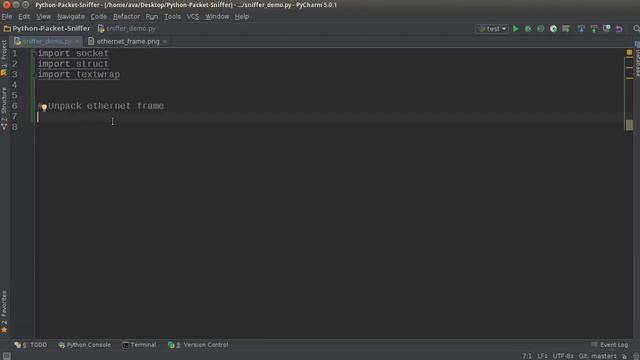Open the Event Log

pos(609,345)
